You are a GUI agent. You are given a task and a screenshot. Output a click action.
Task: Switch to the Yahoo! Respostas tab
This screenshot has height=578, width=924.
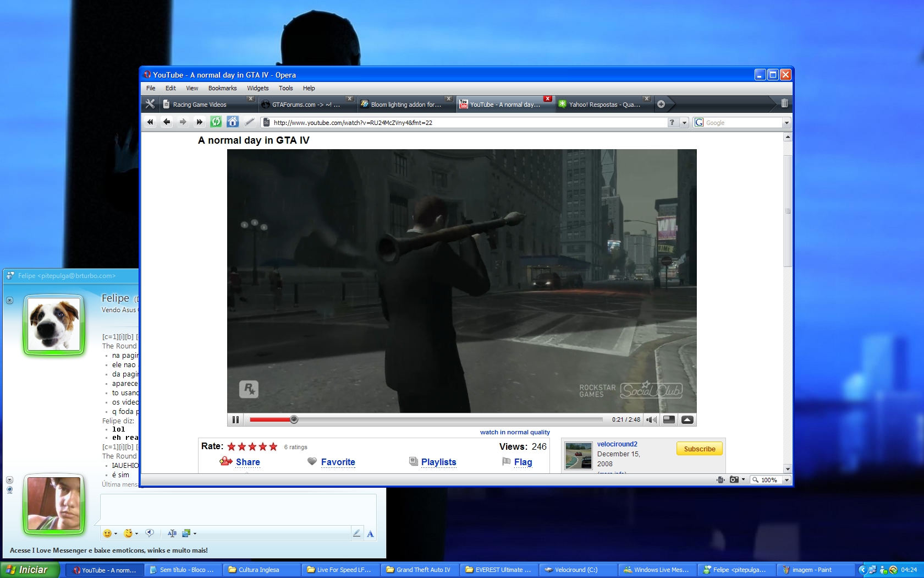(604, 104)
